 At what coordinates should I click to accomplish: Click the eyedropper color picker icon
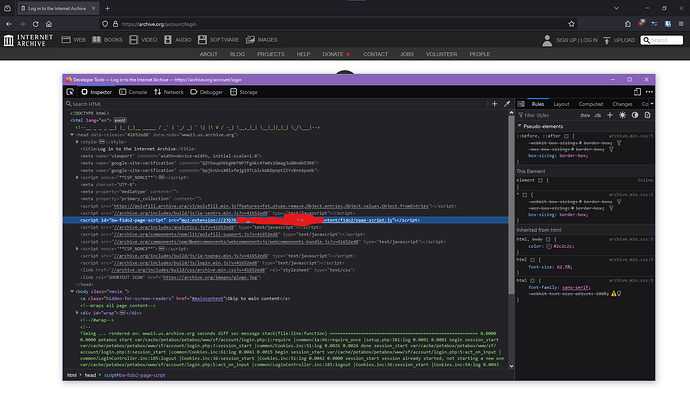505,103
